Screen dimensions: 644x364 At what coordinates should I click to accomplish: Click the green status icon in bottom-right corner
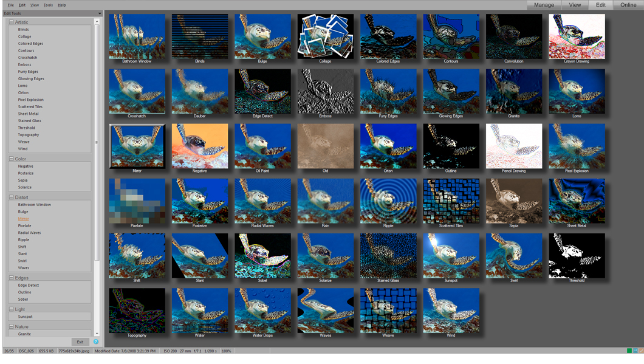[629, 351]
